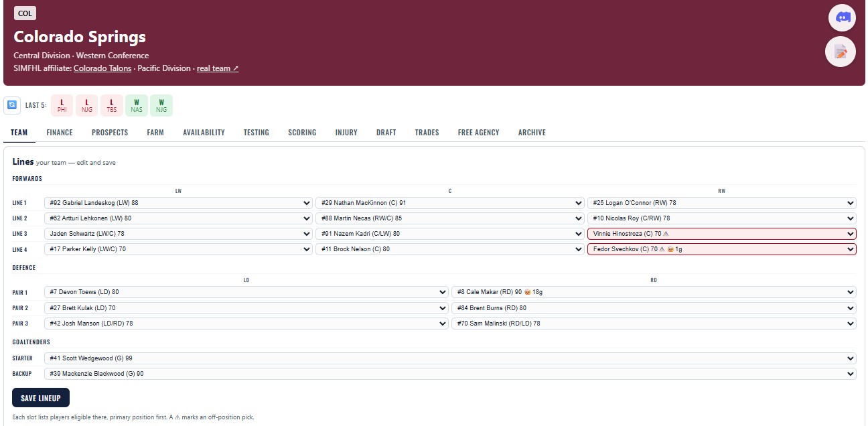Click the Save Lineup button

[x=41, y=398]
